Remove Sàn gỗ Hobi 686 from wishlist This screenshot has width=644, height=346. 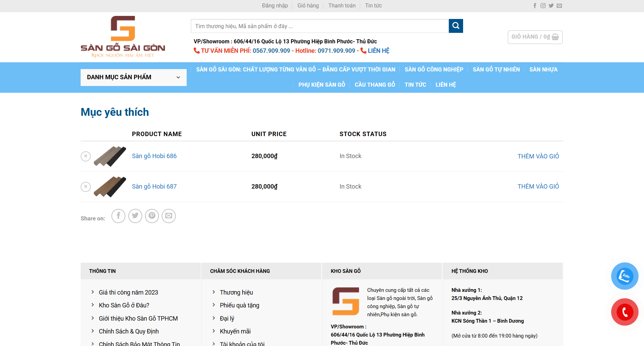pos(86,156)
